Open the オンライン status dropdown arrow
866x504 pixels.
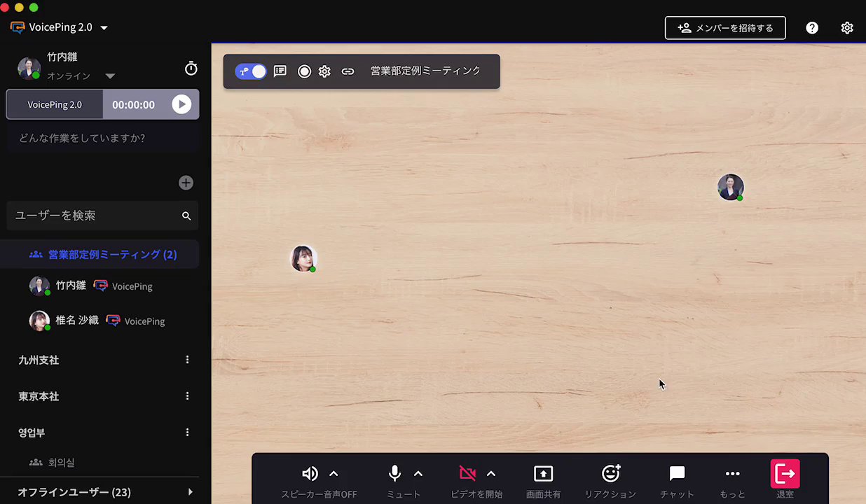point(110,76)
